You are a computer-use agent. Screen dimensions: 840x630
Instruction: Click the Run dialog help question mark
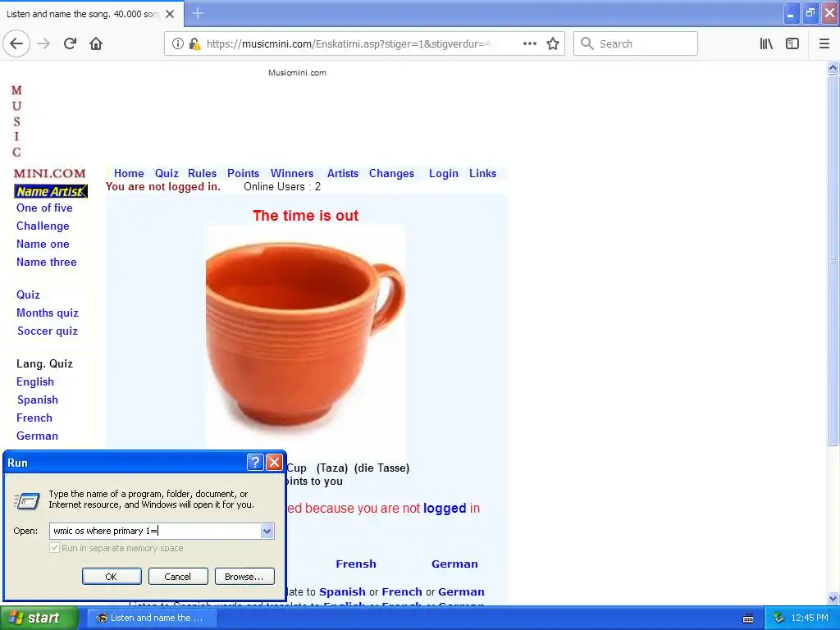pyautogui.click(x=256, y=463)
